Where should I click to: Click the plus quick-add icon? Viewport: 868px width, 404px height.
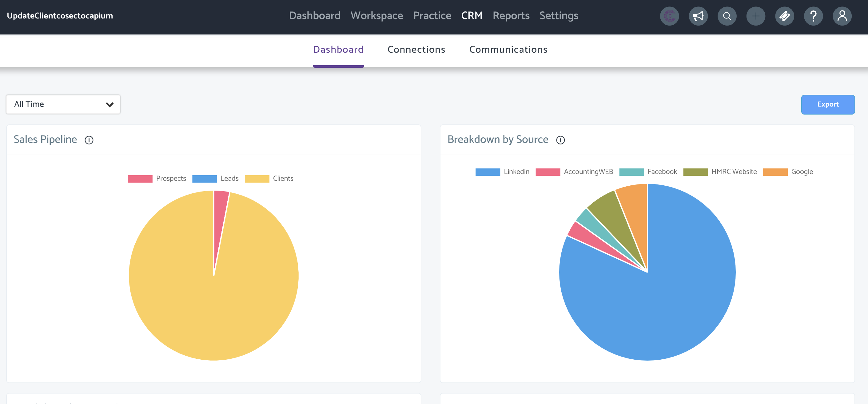pos(756,16)
